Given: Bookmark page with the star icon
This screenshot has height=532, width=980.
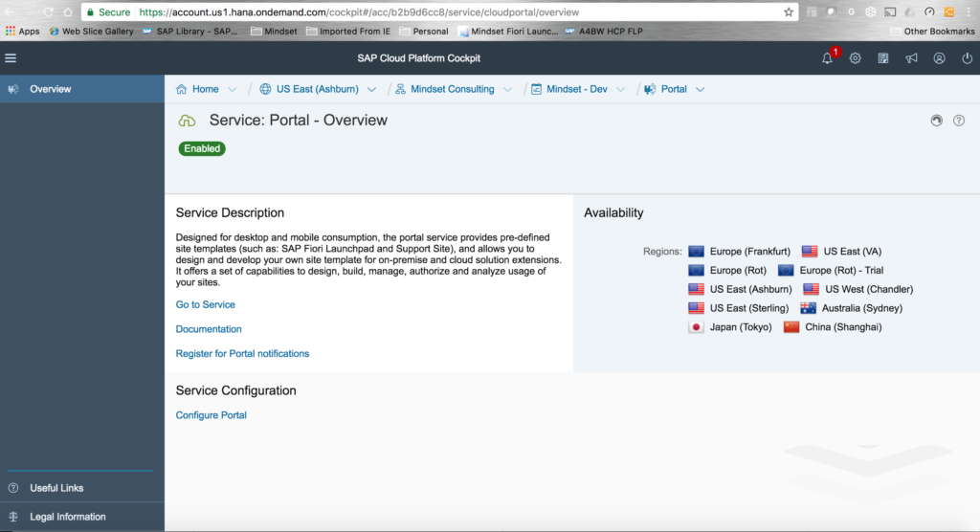Looking at the screenshot, I should click(789, 11).
